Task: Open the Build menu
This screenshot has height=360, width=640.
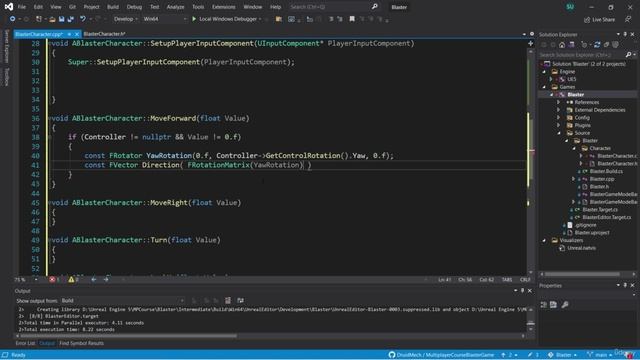Action: [x=113, y=7]
